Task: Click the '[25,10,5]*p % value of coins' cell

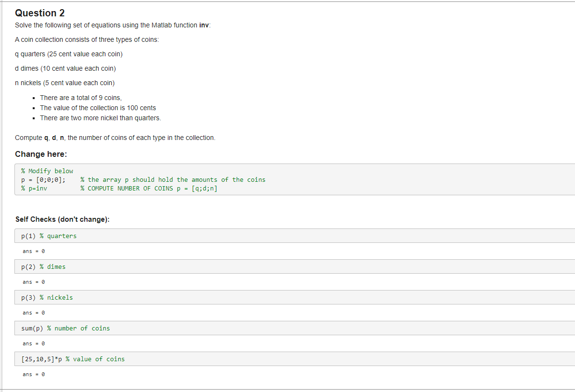Action: tap(73, 359)
